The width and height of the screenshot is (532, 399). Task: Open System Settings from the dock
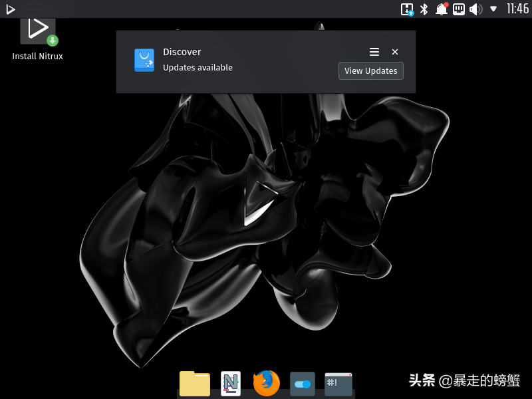click(302, 383)
